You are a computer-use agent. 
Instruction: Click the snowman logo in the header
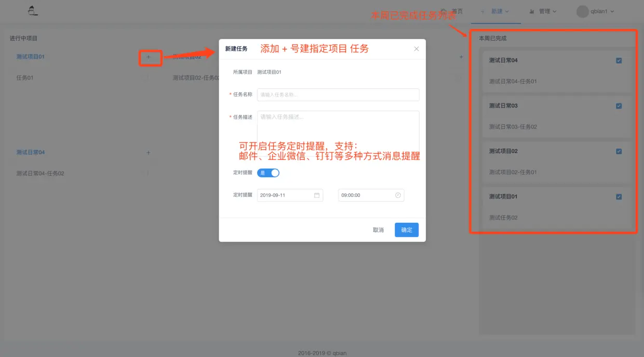coord(33,10)
